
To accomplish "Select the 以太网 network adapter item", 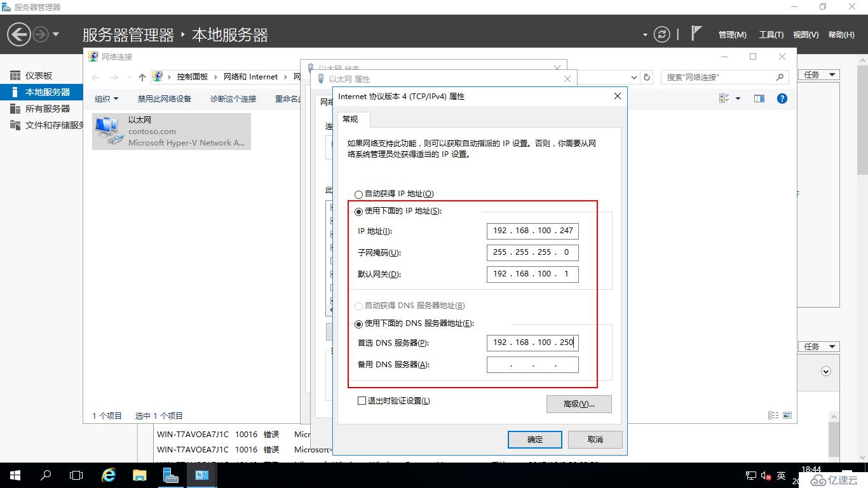I will click(x=172, y=132).
